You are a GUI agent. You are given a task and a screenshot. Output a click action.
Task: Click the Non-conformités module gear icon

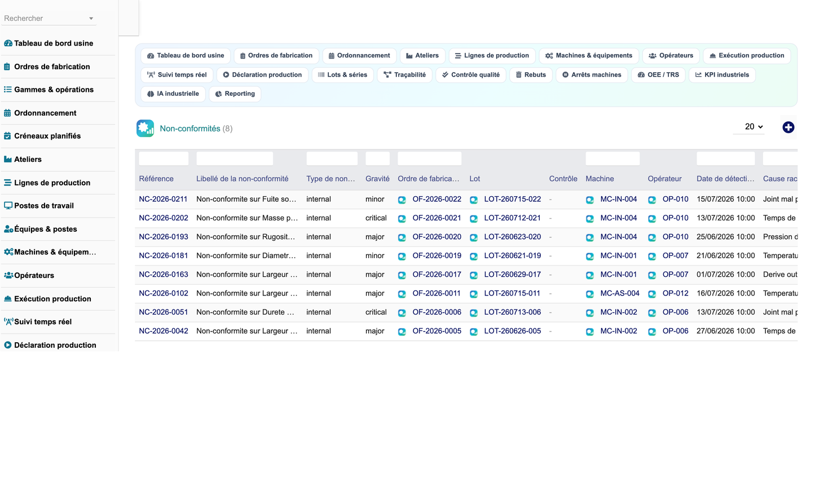coord(145,129)
